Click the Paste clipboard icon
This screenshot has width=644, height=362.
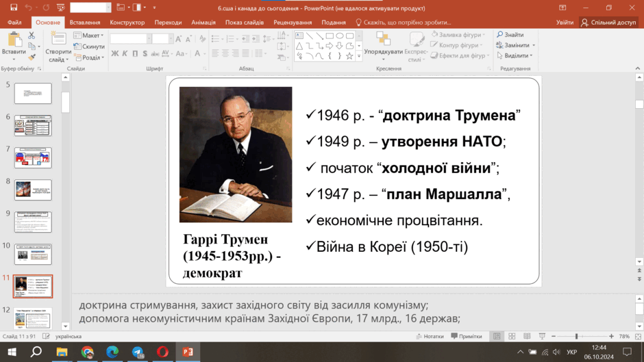click(x=14, y=40)
